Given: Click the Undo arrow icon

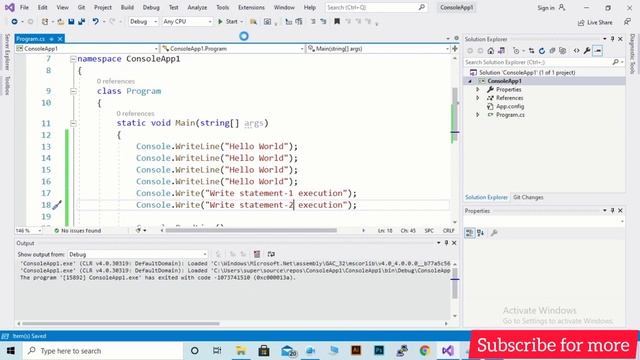Looking at the screenshot, I should coord(95,22).
